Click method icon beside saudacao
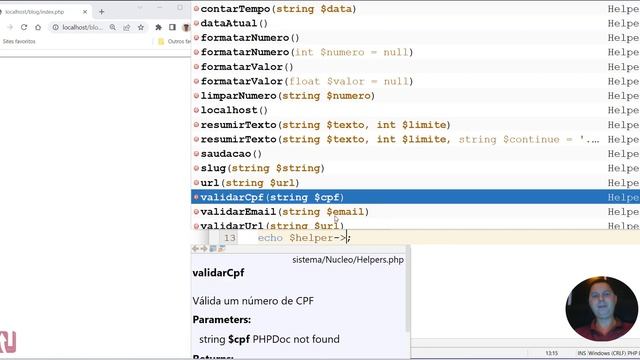 196,154
